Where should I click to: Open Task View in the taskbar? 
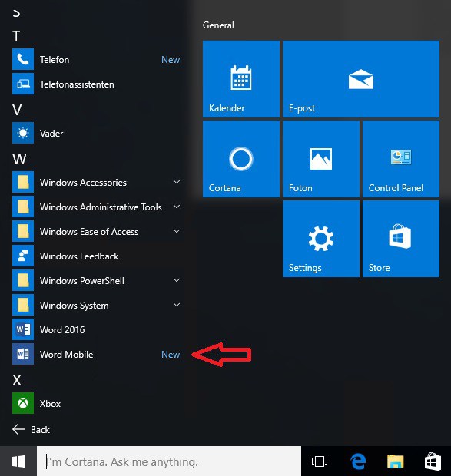click(x=320, y=461)
